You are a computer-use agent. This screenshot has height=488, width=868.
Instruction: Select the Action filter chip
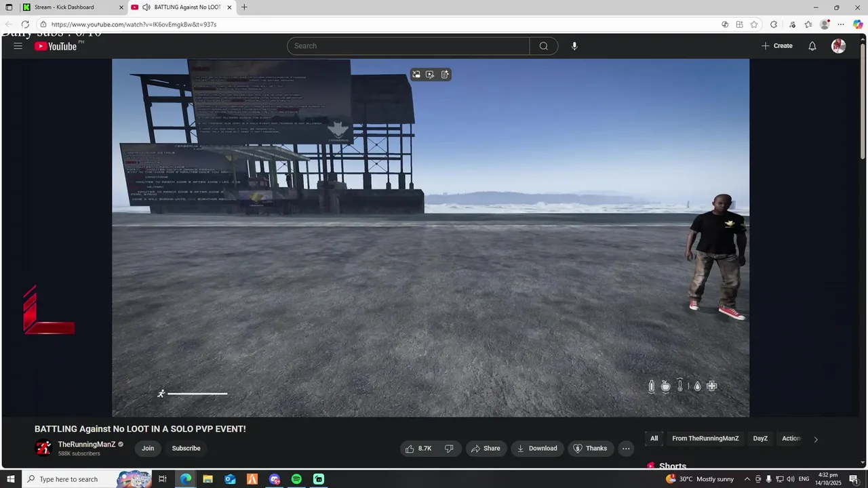pos(791,439)
